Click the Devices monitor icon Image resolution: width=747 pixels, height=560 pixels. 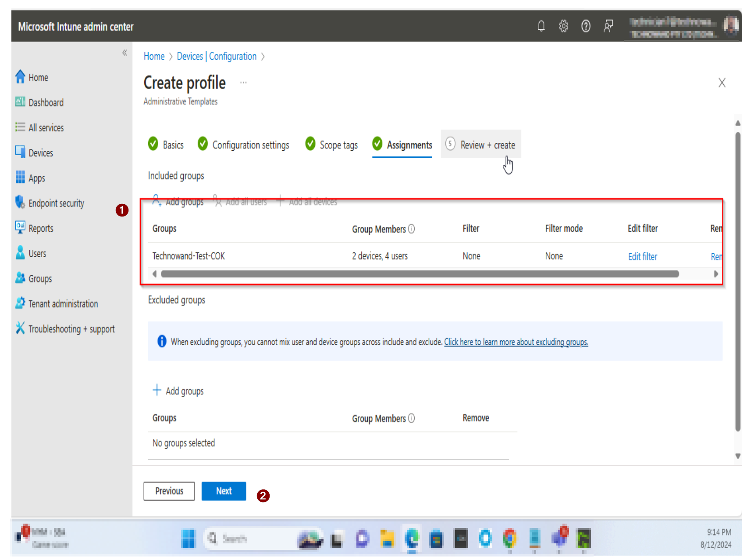[x=20, y=152]
